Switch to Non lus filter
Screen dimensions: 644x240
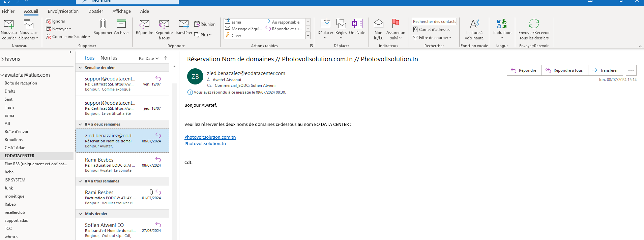point(109,58)
